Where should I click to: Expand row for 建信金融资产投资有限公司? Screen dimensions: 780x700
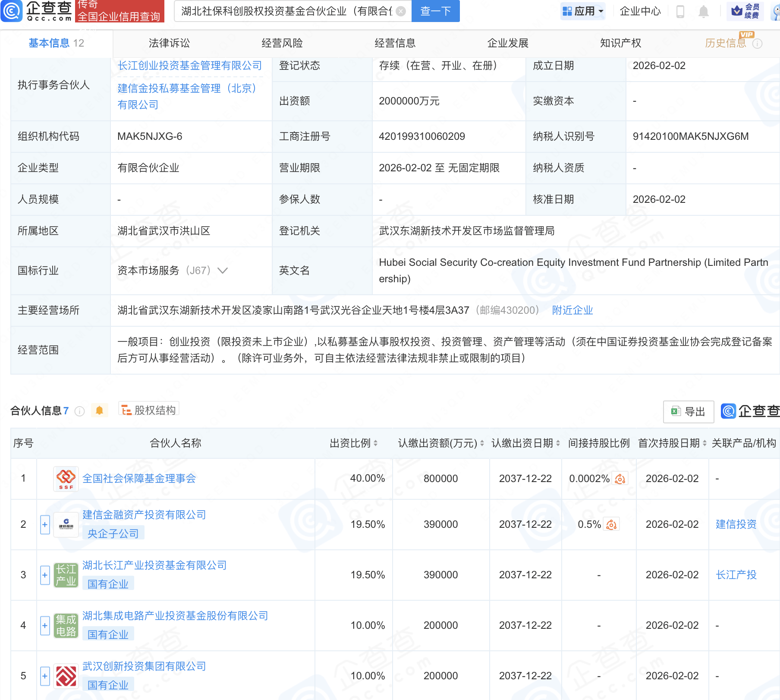click(45, 525)
